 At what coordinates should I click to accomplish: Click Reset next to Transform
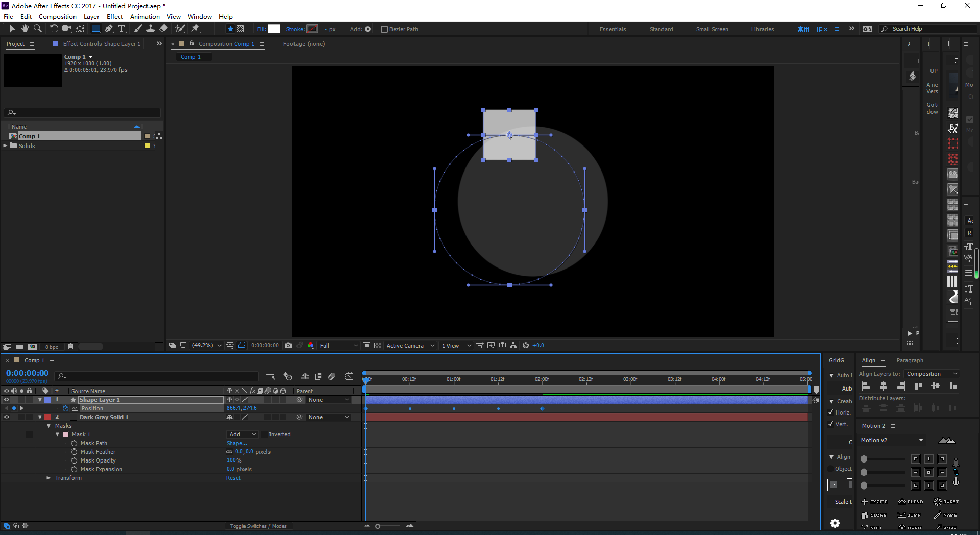(233, 478)
